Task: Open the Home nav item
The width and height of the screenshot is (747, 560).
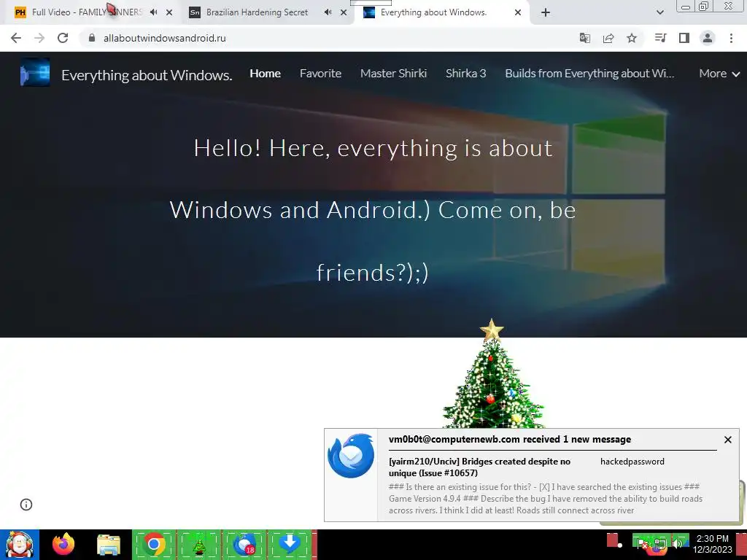Action: pos(266,74)
